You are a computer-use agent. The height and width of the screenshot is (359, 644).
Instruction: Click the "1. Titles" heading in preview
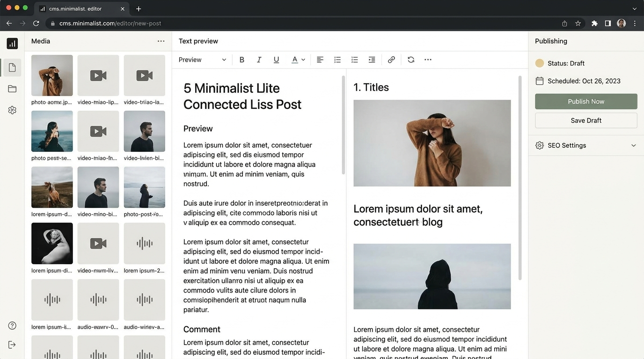point(371,87)
